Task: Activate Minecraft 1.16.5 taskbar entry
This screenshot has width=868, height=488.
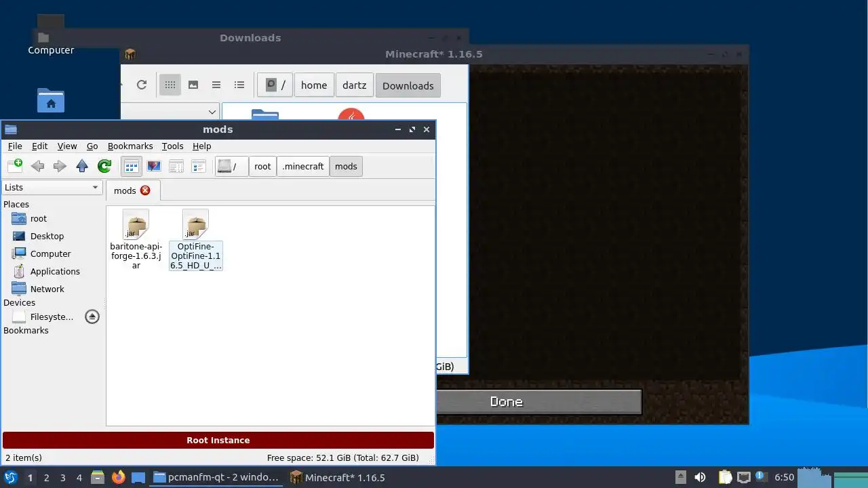Action: coord(337,477)
